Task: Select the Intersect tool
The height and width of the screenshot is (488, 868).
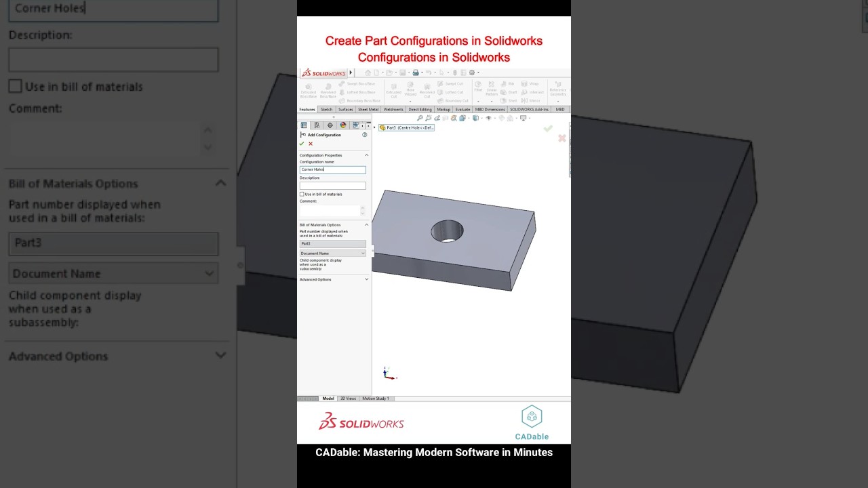Action: click(x=531, y=92)
